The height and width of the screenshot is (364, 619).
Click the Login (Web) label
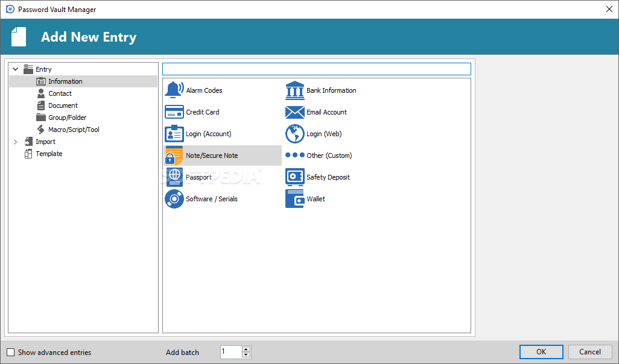(x=324, y=134)
